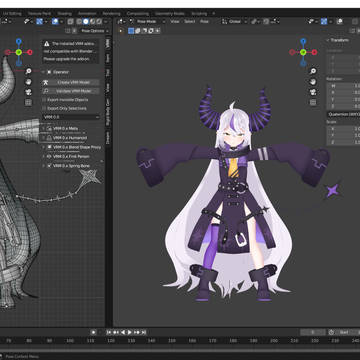Select rendered shading in left viewport header
The height and width of the screenshot is (360, 360).
coord(99,21)
